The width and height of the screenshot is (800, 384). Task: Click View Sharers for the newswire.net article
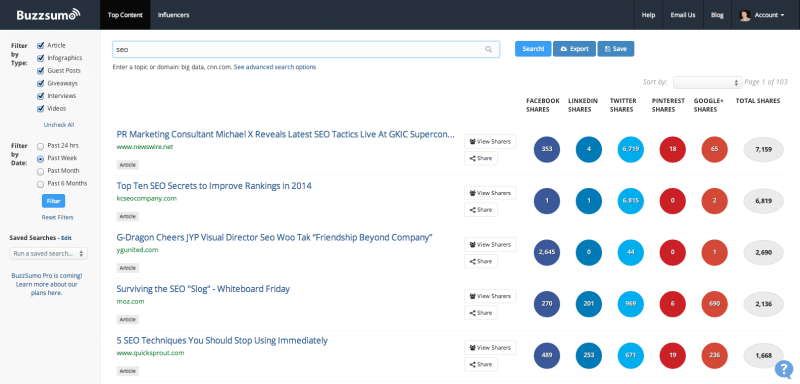click(x=490, y=142)
